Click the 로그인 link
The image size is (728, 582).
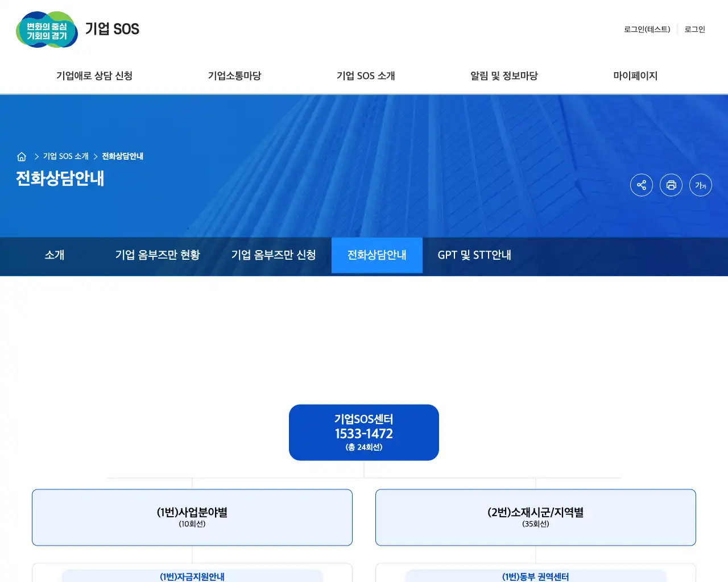[x=694, y=30]
